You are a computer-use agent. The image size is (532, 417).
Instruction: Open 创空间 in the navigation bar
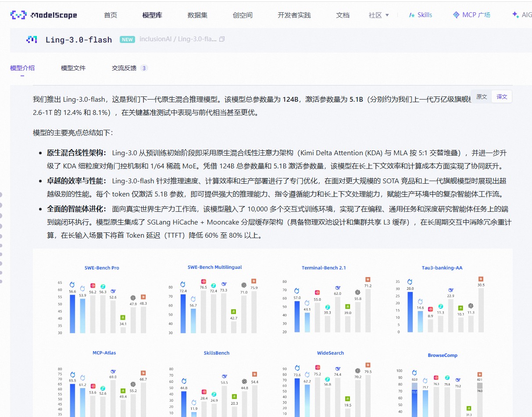pyautogui.click(x=243, y=15)
